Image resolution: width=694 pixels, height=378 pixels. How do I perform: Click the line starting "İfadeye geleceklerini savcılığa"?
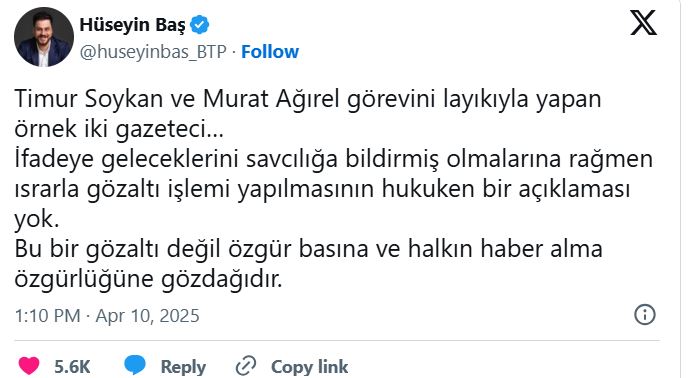pyautogui.click(x=333, y=159)
